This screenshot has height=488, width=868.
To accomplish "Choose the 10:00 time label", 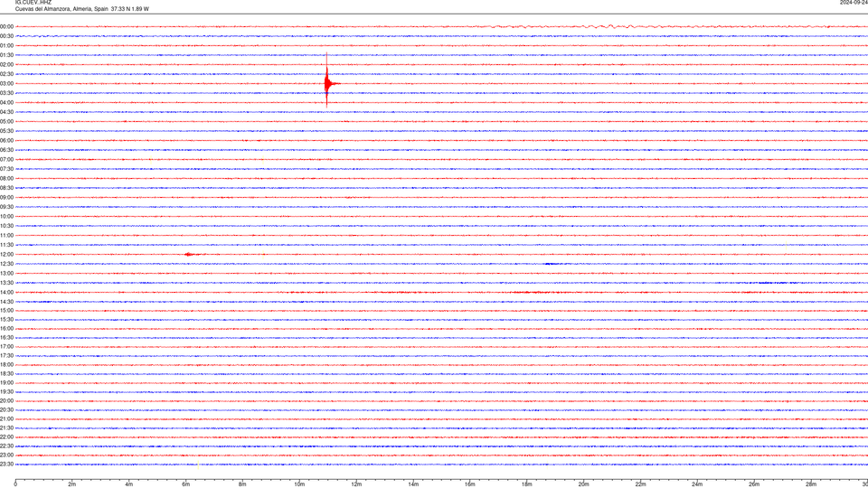I will click(x=6, y=216).
